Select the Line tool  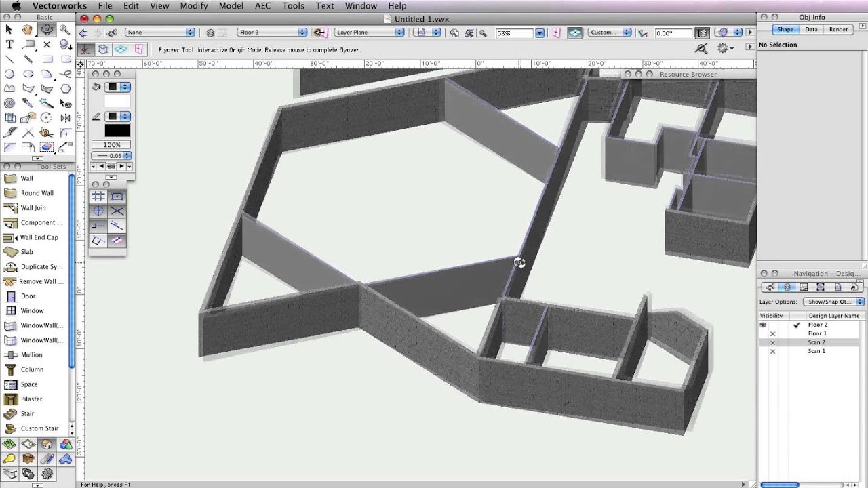[x=9, y=59]
